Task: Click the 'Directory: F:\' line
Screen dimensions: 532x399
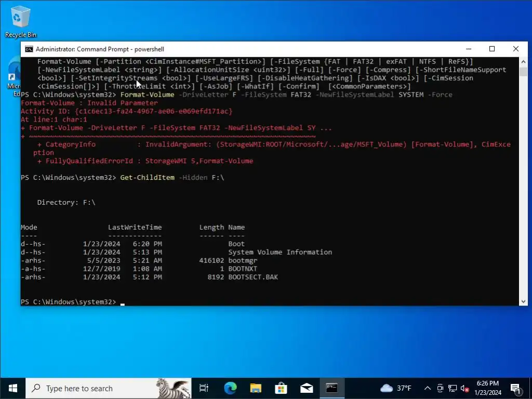Action: 66,202
